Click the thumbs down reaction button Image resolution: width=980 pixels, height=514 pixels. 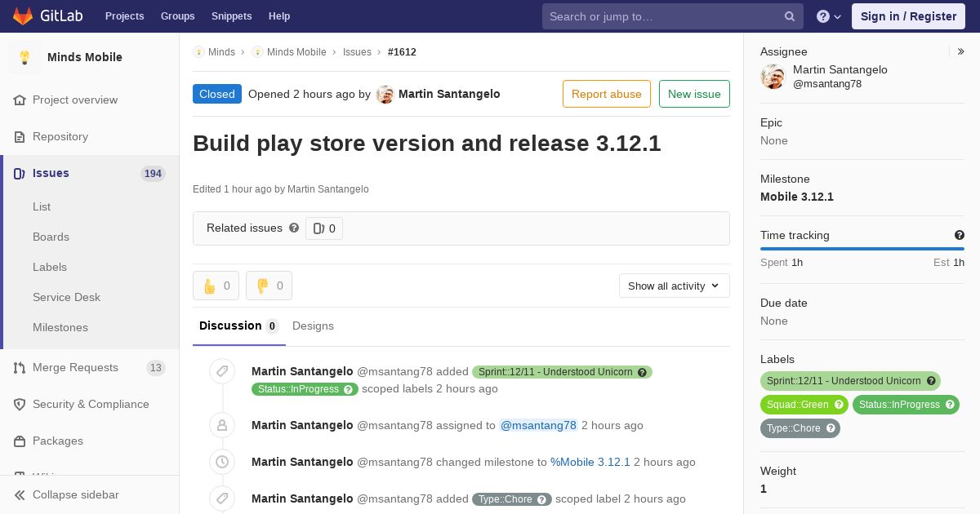[x=269, y=286]
